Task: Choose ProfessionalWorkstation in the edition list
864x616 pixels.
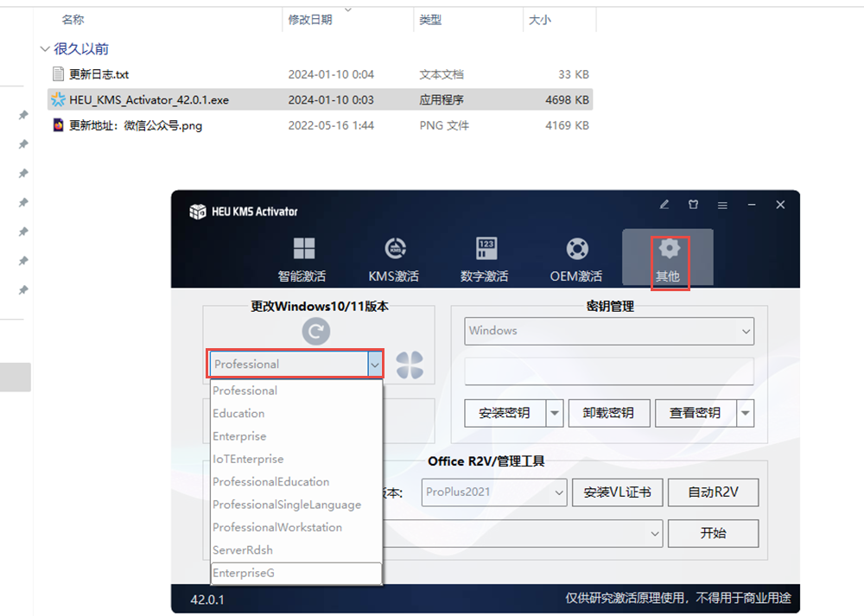Action: (x=296, y=527)
